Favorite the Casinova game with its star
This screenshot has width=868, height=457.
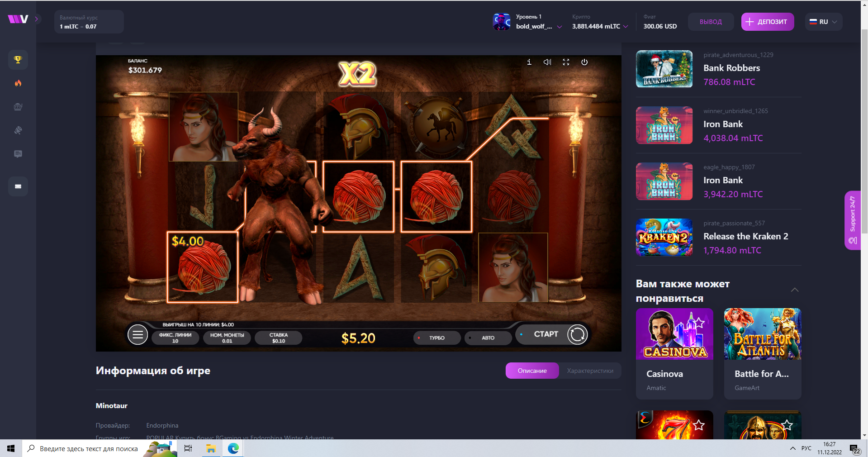tap(699, 323)
